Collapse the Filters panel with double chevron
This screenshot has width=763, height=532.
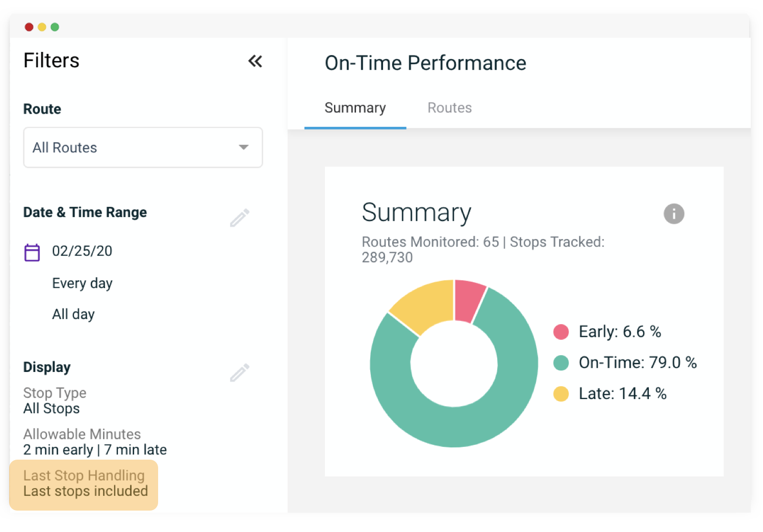point(255,62)
